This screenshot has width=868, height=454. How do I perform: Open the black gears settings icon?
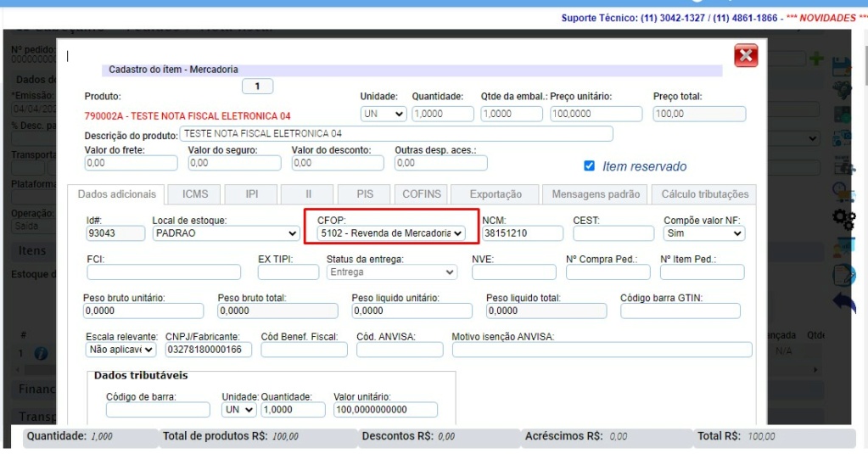tap(844, 218)
